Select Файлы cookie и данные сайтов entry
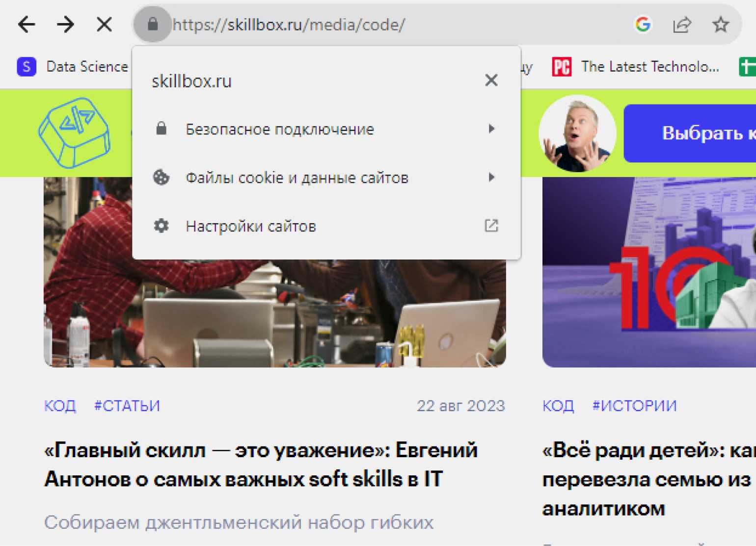The width and height of the screenshot is (756, 546). tap(297, 178)
